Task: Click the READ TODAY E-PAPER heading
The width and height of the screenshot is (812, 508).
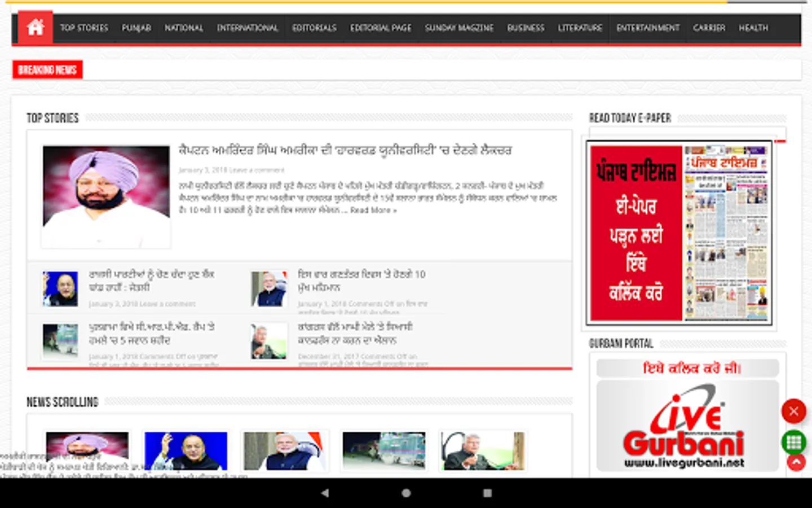Action: click(630, 118)
